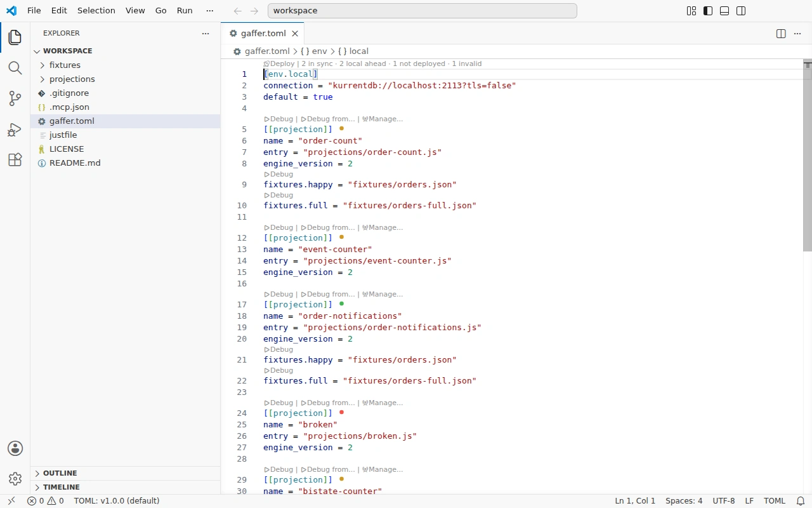
Task: Click the editor vertical scrollbar
Action: click(808, 156)
